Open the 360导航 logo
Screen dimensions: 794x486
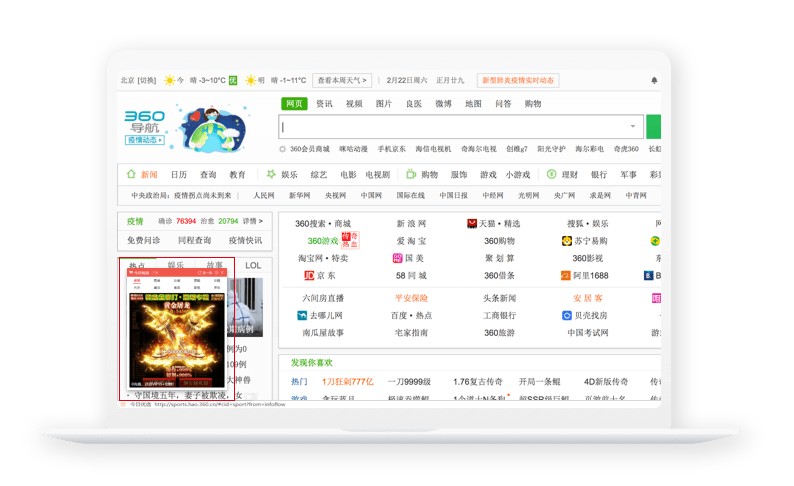(x=144, y=122)
